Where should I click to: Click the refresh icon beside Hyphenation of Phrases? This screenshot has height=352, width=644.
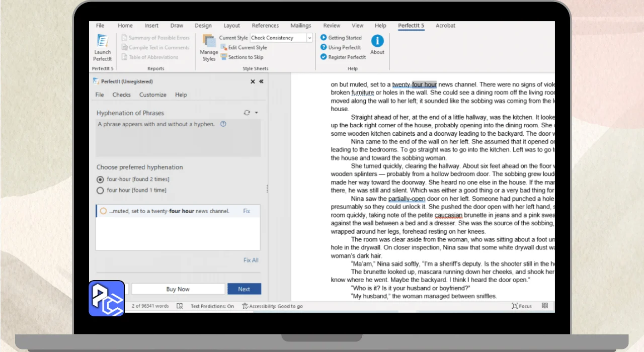pos(247,113)
